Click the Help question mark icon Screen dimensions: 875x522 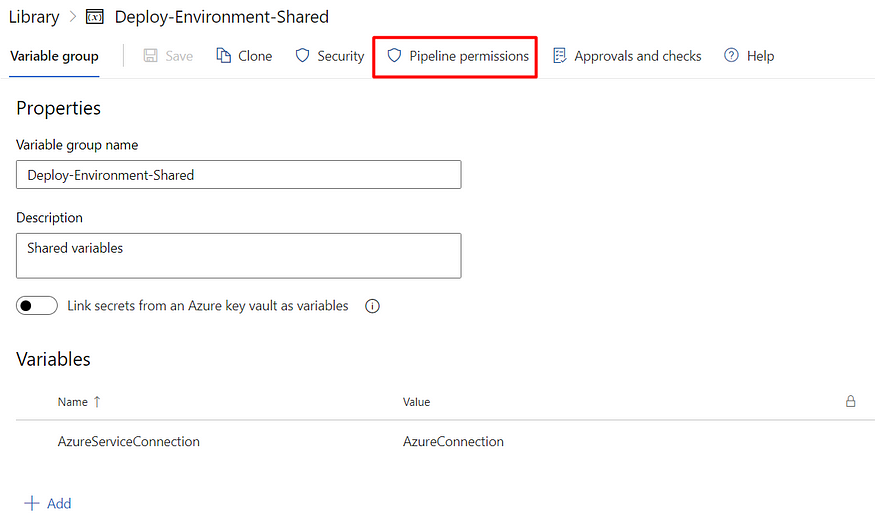coord(732,56)
